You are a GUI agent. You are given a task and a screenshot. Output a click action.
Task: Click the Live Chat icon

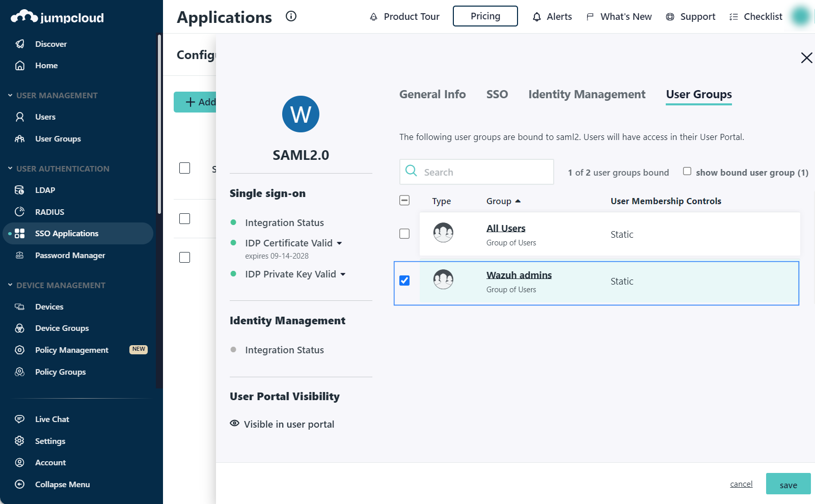point(20,419)
